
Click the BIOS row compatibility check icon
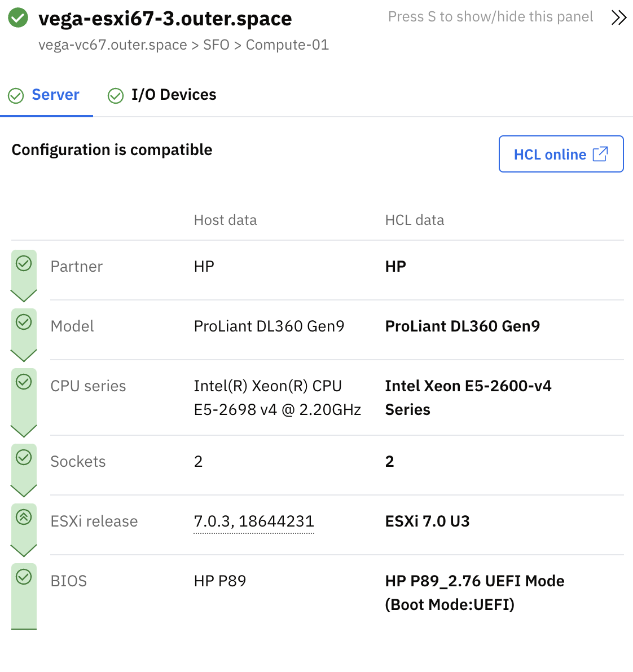(23, 576)
